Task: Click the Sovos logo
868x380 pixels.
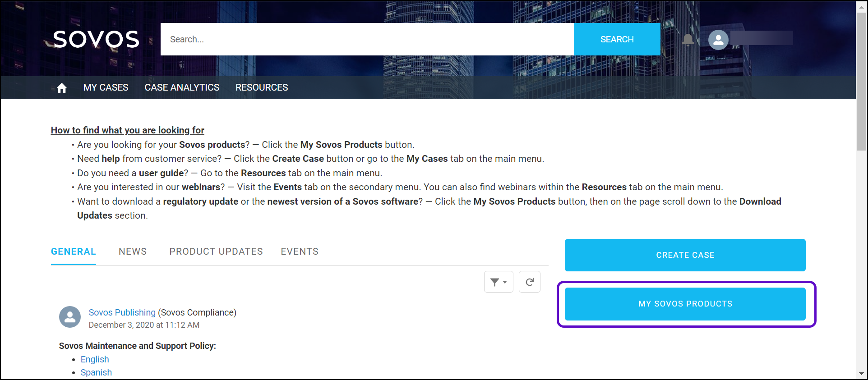Action: tap(96, 40)
